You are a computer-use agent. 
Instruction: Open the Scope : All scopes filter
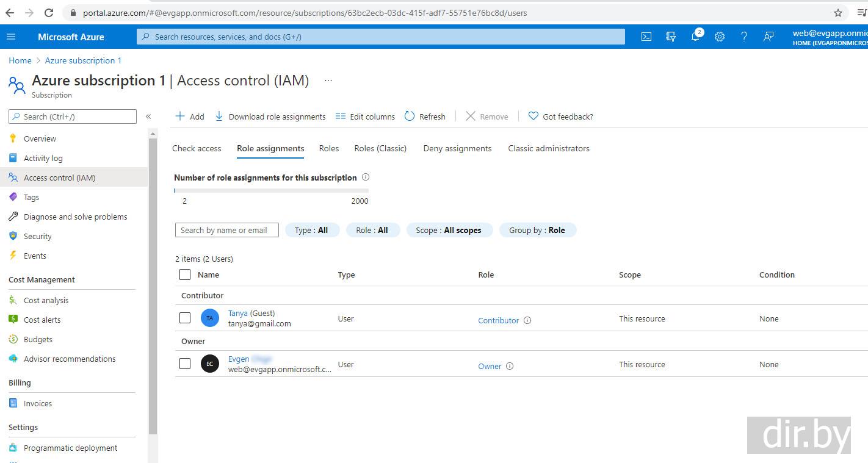pyautogui.click(x=449, y=230)
